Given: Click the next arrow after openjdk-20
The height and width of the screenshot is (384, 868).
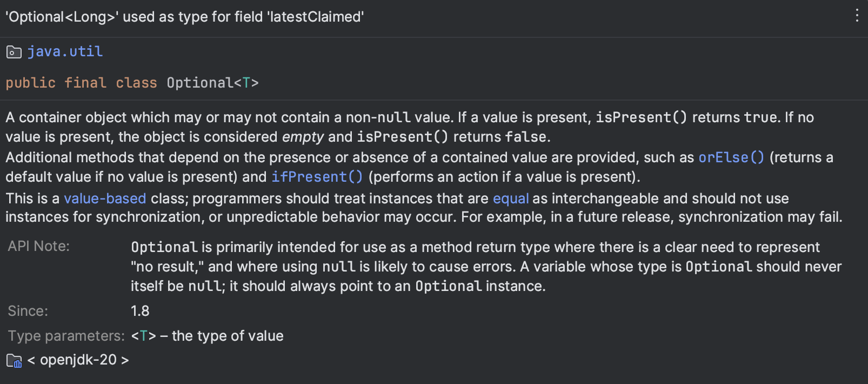Looking at the screenshot, I should [x=125, y=360].
